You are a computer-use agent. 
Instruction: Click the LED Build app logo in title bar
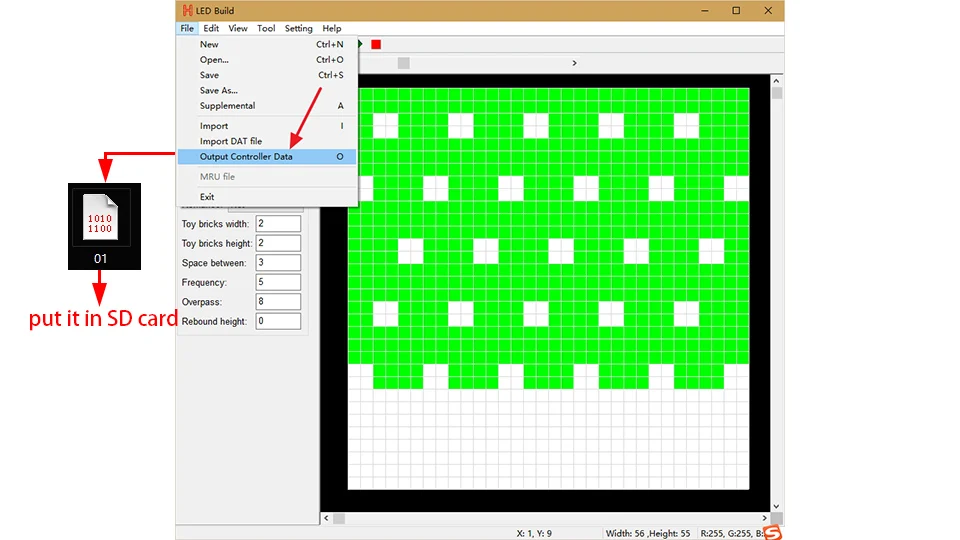(187, 11)
